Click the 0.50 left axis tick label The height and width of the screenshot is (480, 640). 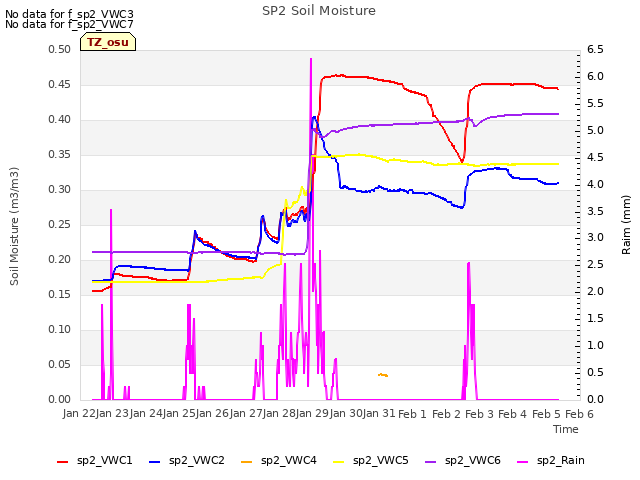coord(60,50)
